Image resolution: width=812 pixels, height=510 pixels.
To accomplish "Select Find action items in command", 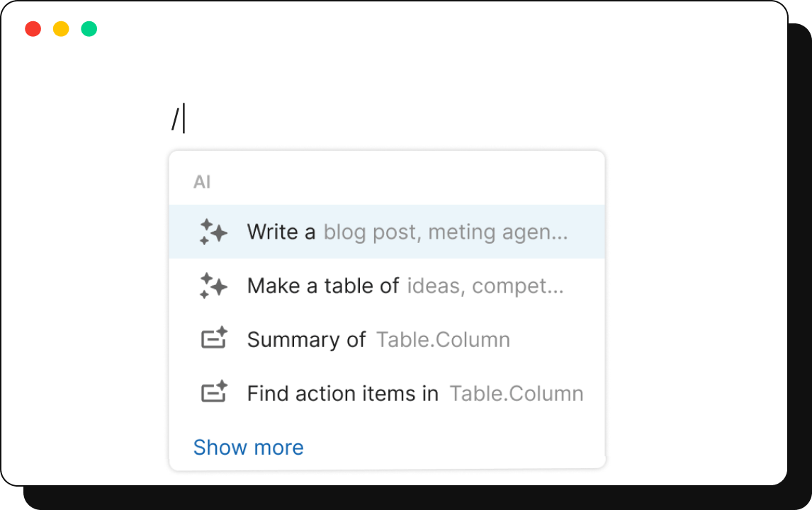I will tap(387, 394).
